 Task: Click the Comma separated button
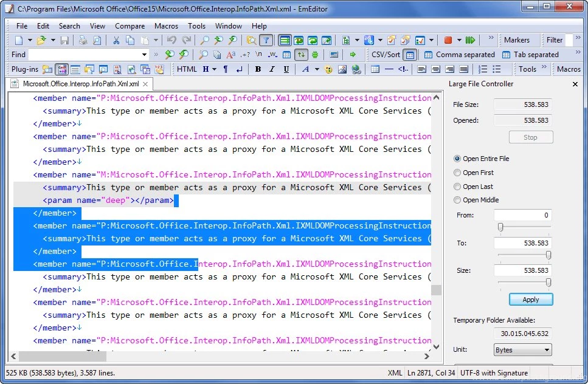click(x=459, y=55)
